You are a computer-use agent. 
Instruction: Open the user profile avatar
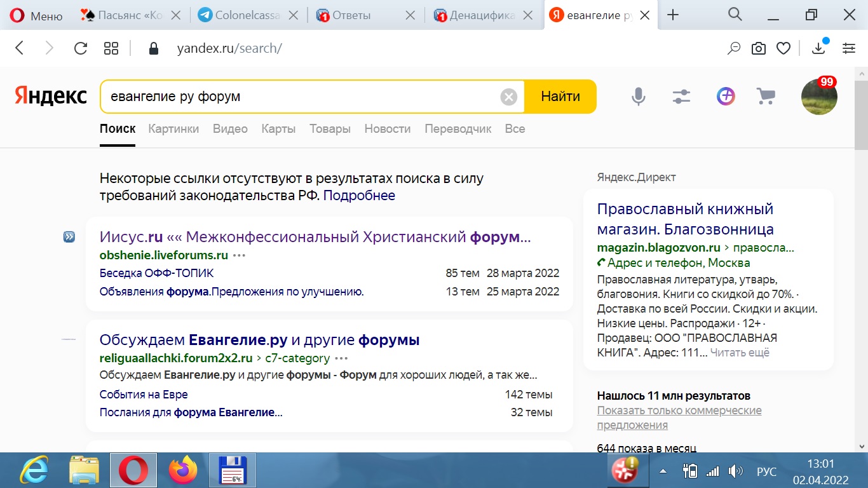pos(819,97)
